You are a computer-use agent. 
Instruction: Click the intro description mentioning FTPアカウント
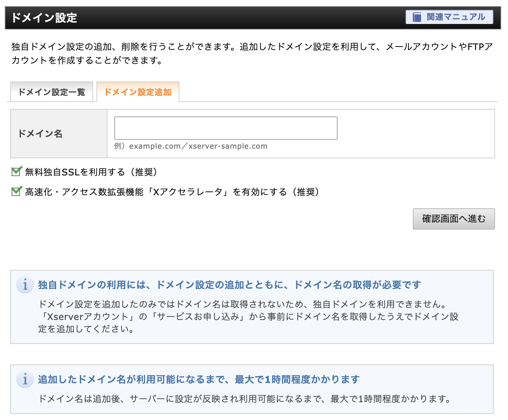point(252,53)
